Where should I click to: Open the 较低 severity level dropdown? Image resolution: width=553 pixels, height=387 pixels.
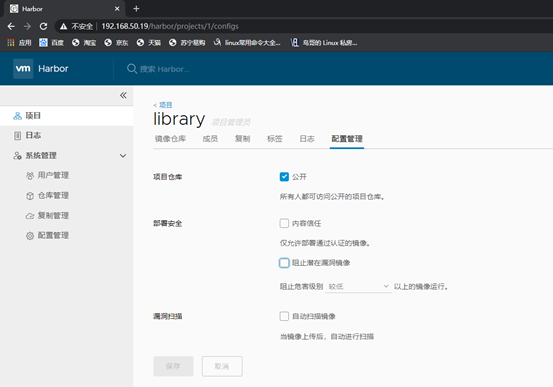[358, 286]
